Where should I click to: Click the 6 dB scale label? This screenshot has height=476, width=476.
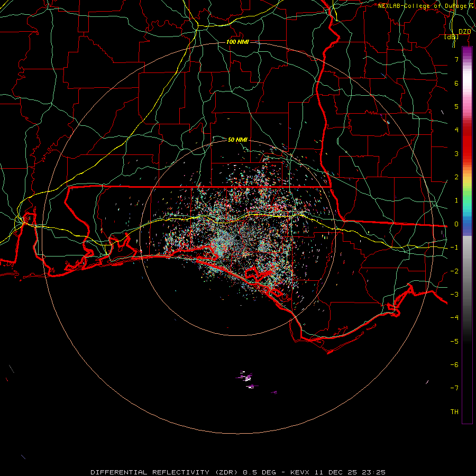click(456, 83)
